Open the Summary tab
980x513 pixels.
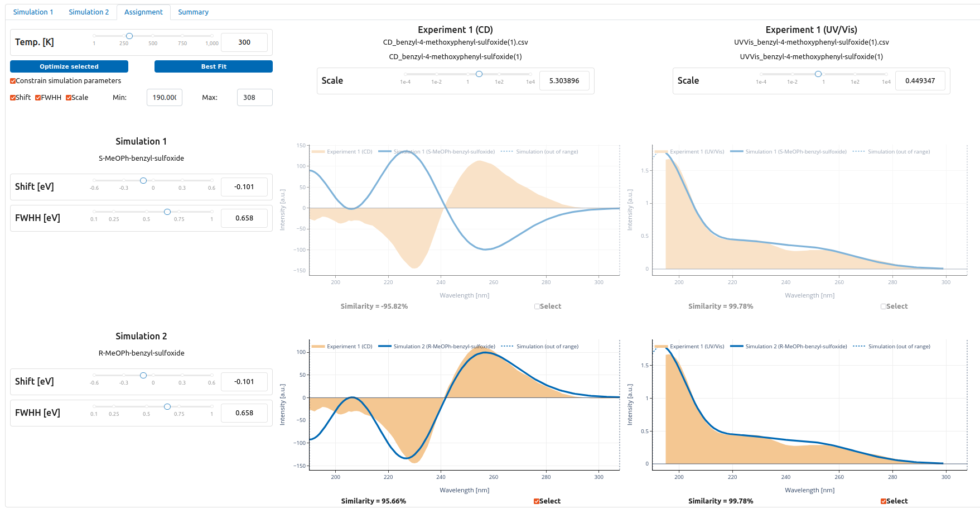(193, 12)
